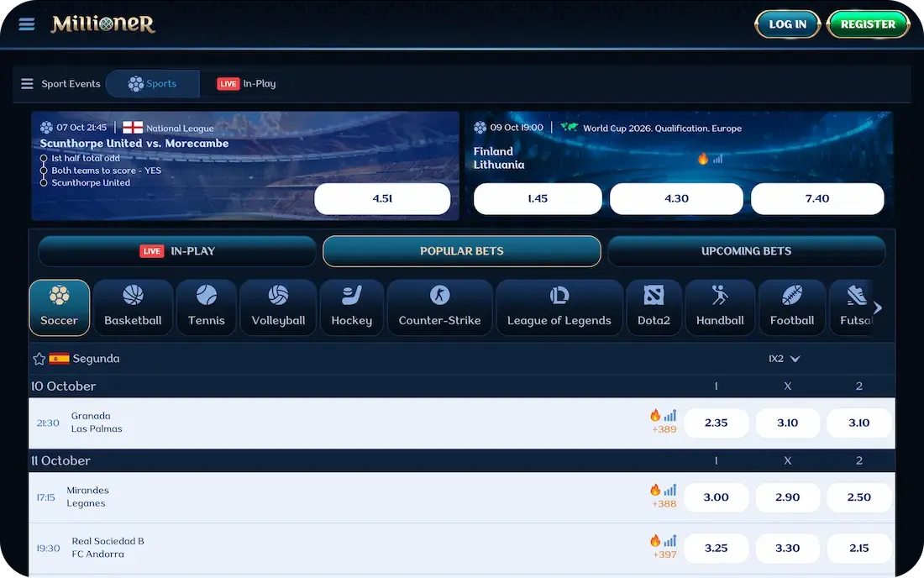Open the Tennis category

pos(206,307)
